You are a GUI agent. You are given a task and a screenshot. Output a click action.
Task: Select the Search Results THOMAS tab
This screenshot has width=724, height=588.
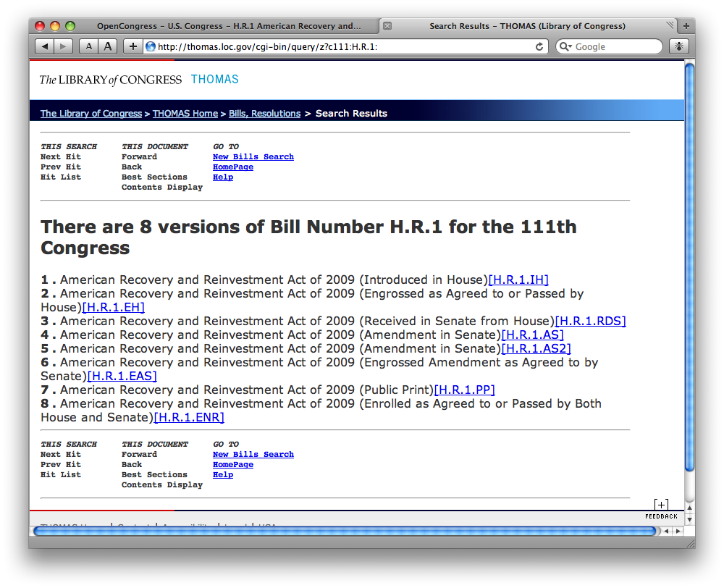tap(527, 26)
